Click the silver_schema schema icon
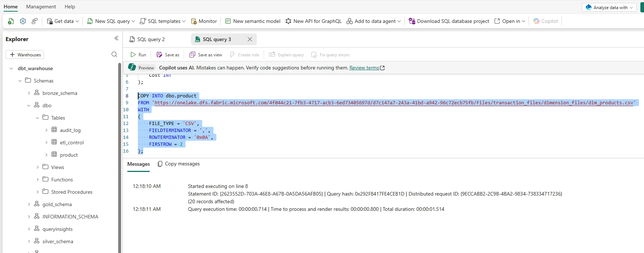 click(37, 241)
